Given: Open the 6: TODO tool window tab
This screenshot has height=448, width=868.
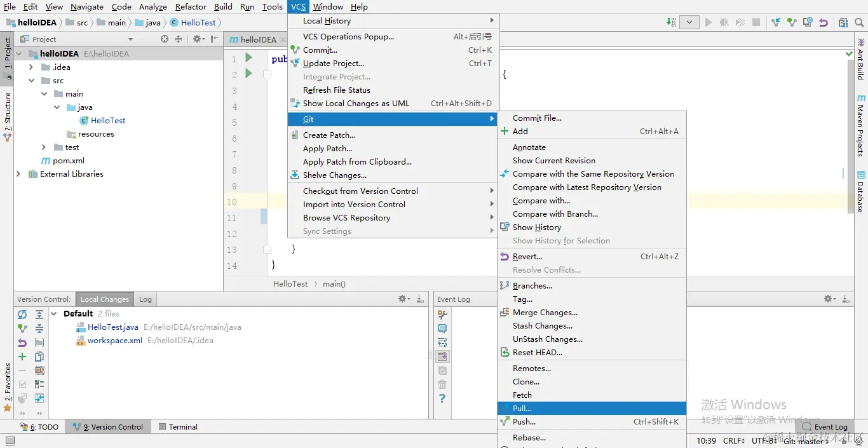Looking at the screenshot, I should click(39, 427).
